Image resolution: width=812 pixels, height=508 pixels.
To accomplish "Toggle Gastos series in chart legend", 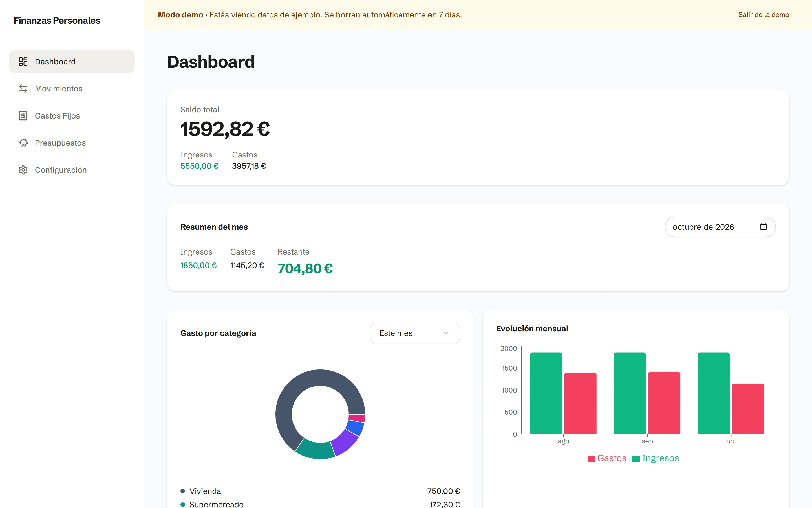I will point(607,458).
